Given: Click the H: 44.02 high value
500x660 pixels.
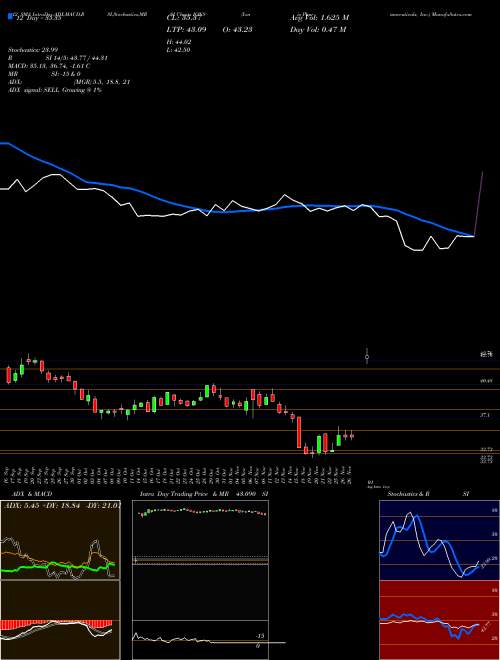Looking at the screenshot, I should (180, 42).
